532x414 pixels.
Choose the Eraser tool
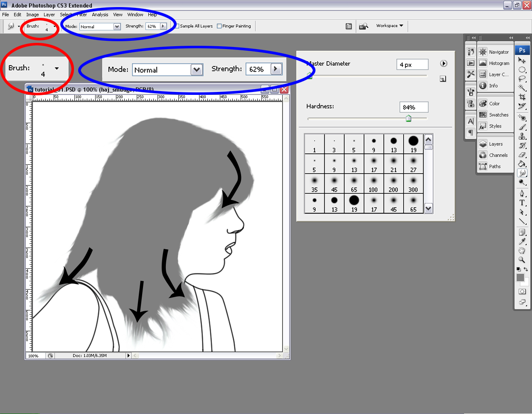pos(522,155)
